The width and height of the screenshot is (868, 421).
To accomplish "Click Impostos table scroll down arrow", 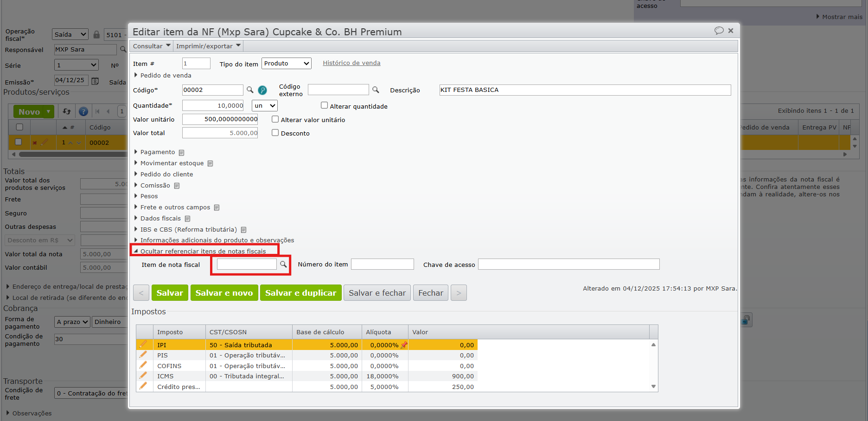I will (653, 387).
